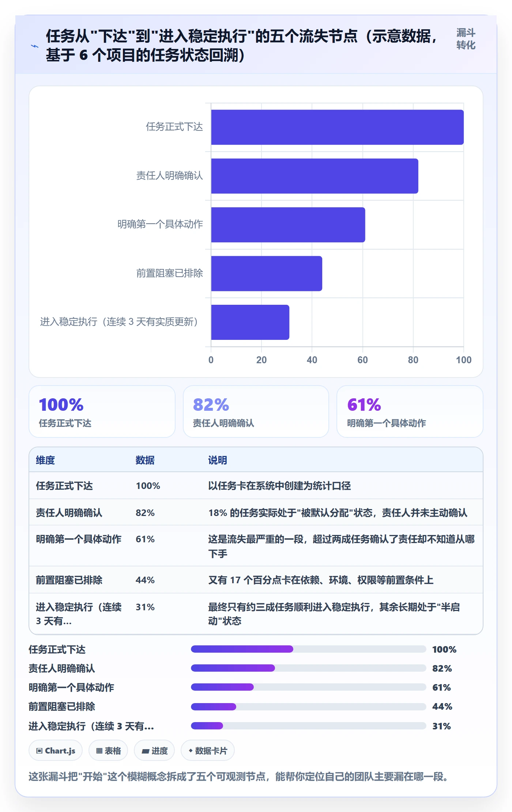This screenshot has height=812, width=512.
Task: Click the table note starting with 又有 17 个百分点
Action: [x=321, y=580]
